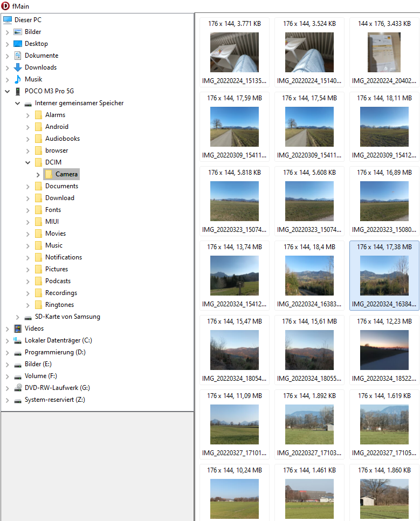Select the Notifications folder label

click(64, 257)
